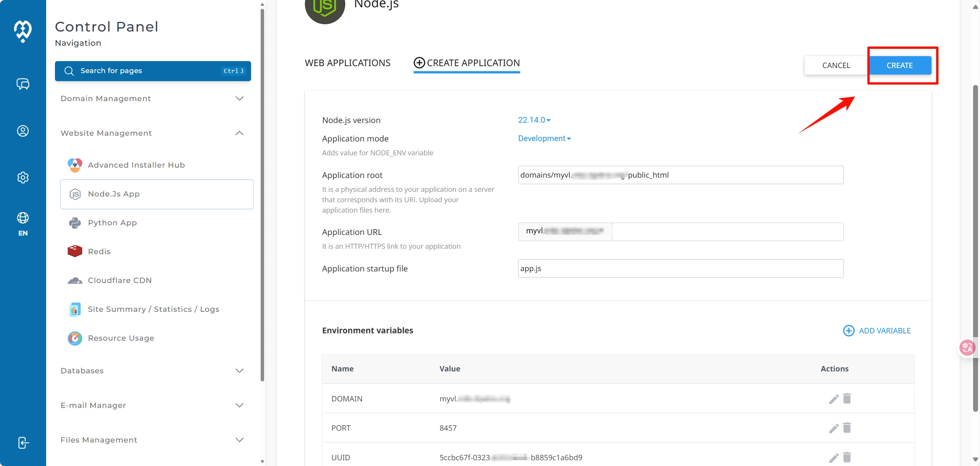Viewport: 980px width, 466px height.
Task: Click the logout icon at bottom left
Action: tap(23, 443)
